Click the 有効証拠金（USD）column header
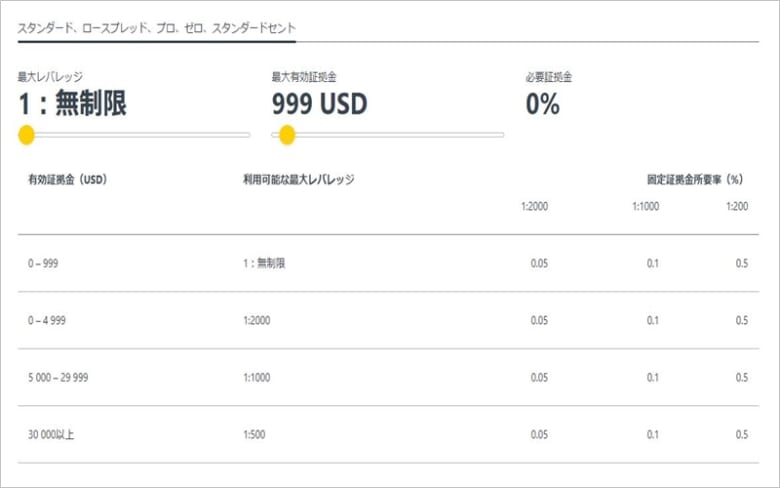This screenshot has width=780, height=488. tap(67, 180)
